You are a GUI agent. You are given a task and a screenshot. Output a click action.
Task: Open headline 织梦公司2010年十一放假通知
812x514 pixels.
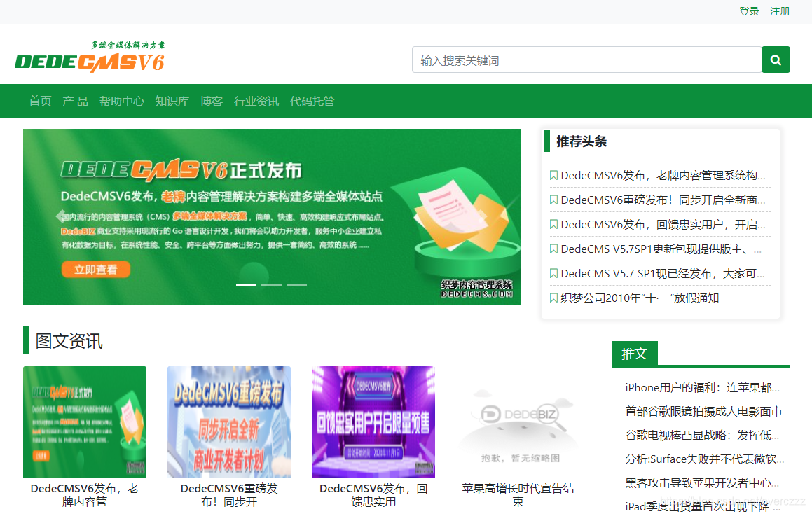tap(640, 298)
